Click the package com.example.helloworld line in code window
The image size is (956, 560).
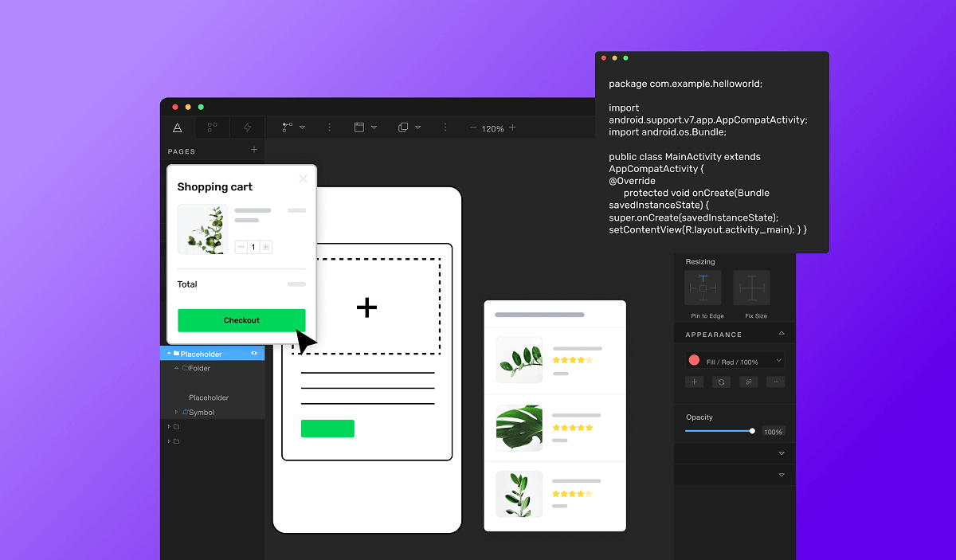pos(686,84)
